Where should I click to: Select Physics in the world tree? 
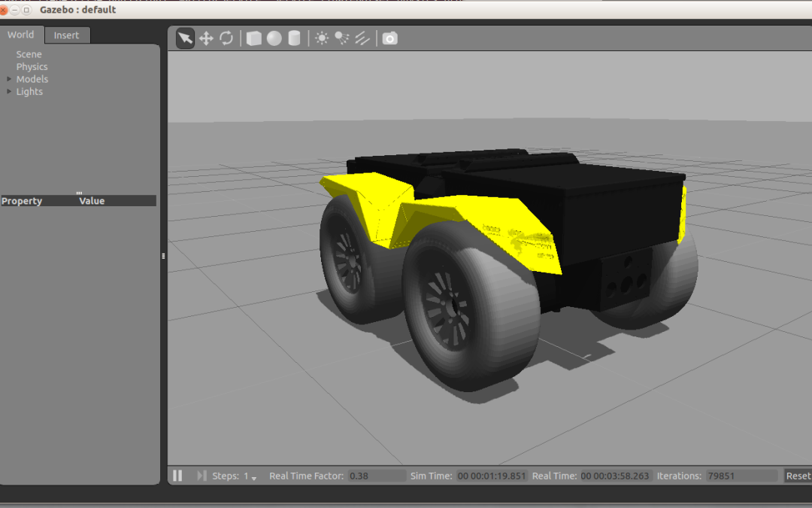(x=32, y=67)
